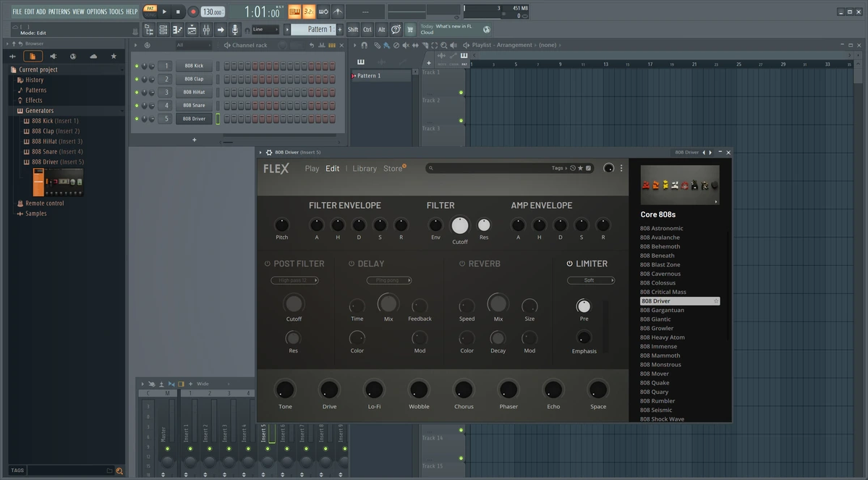The width and height of the screenshot is (868, 480).
Task: Toggle the Track 1 mute LED
Action: pyautogui.click(x=461, y=92)
